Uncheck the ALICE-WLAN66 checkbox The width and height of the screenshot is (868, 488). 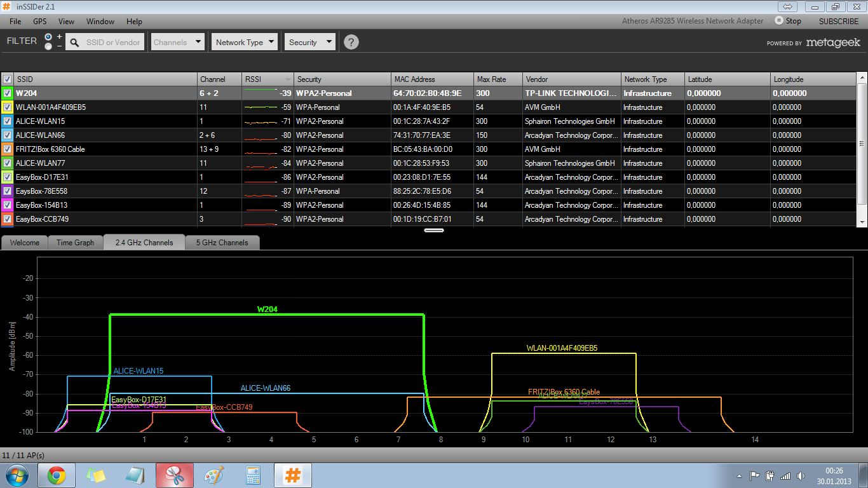8,135
